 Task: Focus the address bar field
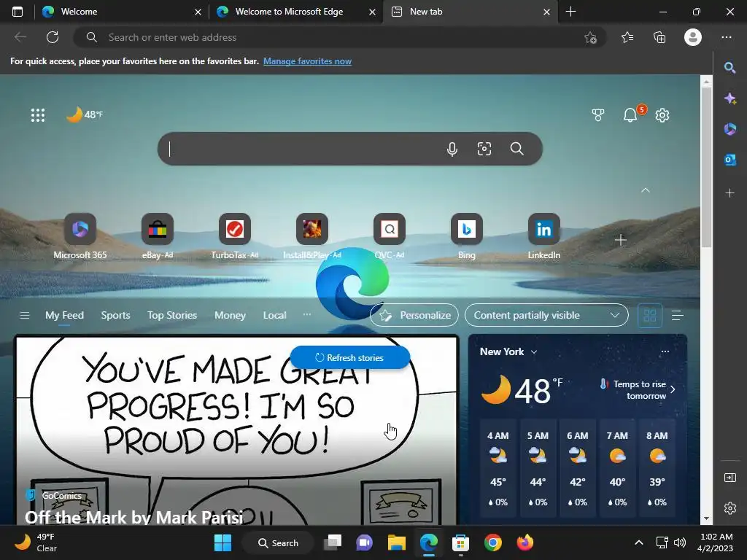tap(340, 37)
